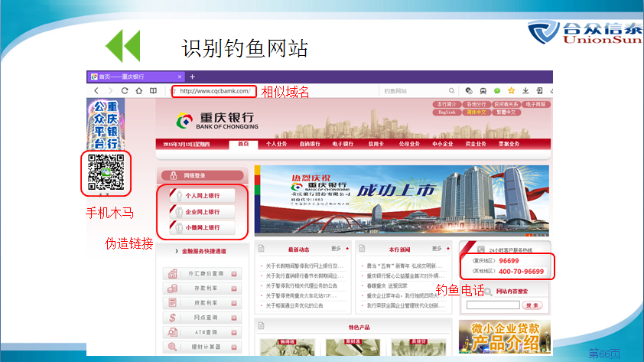Screen dimensions: 644x362
Task: Switch language to English
Action: (x=447, y=113)
